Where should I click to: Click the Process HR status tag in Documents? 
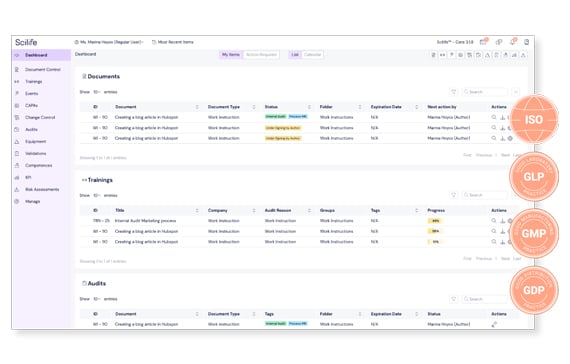pos(298,117)
